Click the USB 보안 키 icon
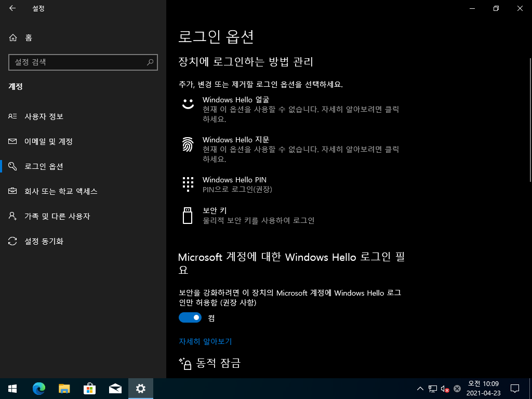Image resolution: width=532 pixels, height=399 pixels. pos(188,216)
